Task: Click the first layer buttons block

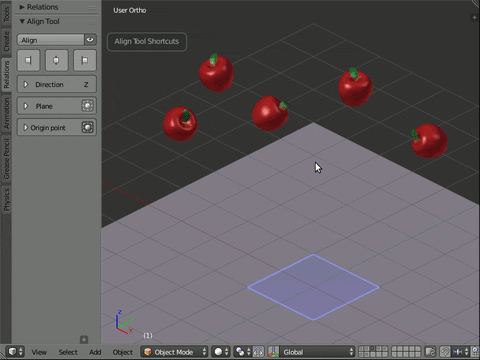Action: (x=373, y=352)
